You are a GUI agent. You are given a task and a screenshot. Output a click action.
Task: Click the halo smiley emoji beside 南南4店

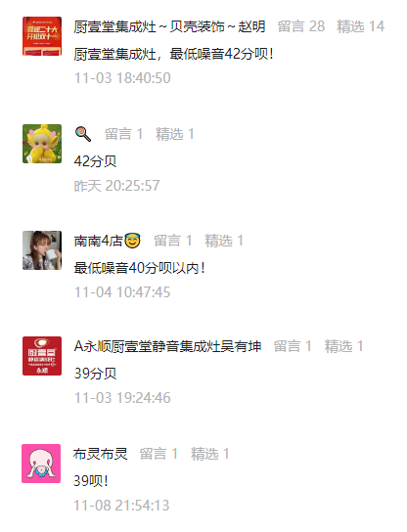(132, 241)
